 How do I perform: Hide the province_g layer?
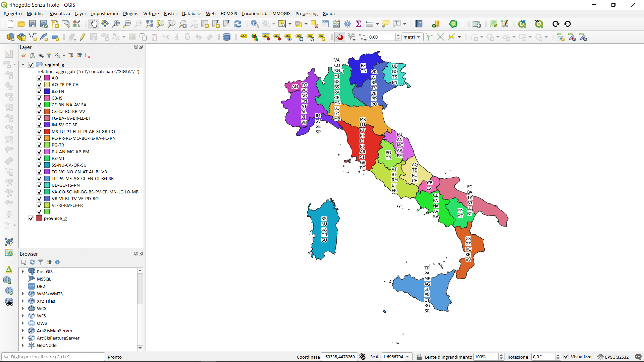(x=31, y=219)
